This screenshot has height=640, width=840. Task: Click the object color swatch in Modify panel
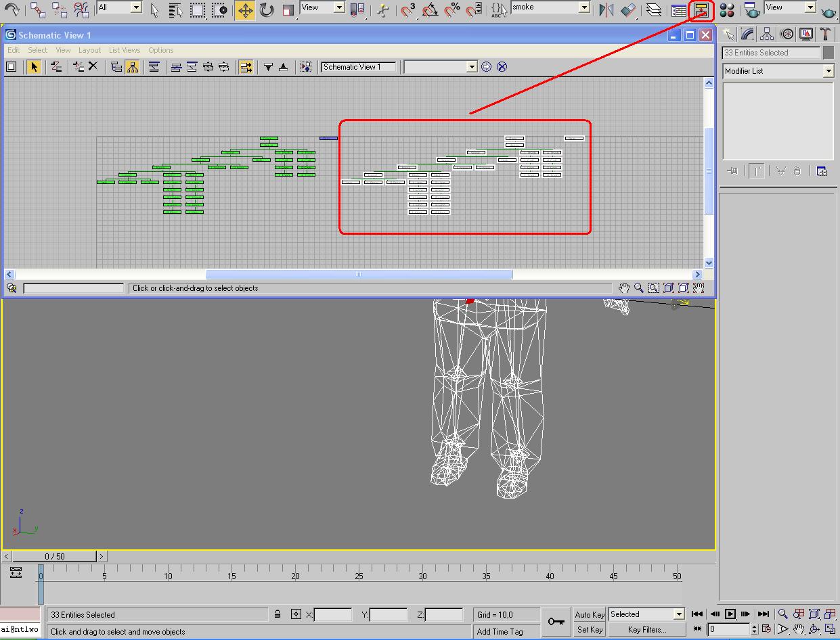[x=828, y=53]
